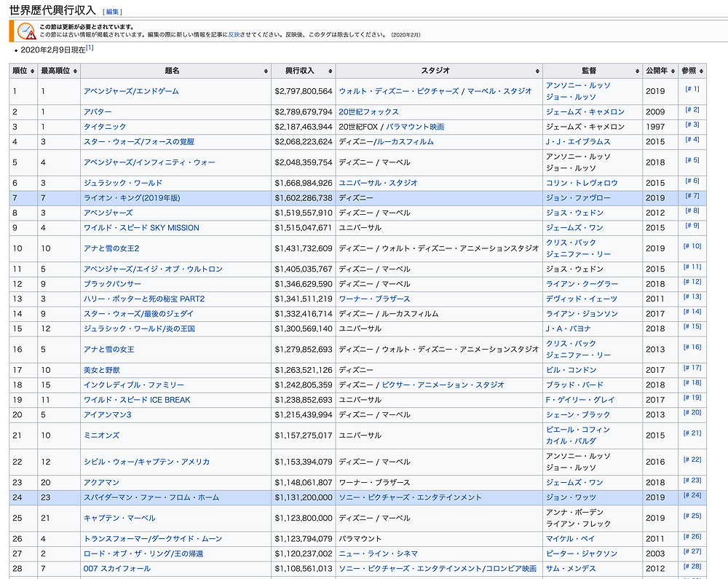Open the アナと雪の女王2 film article
Viewport: 728px width, 579px height.
(x=111, y=248)
